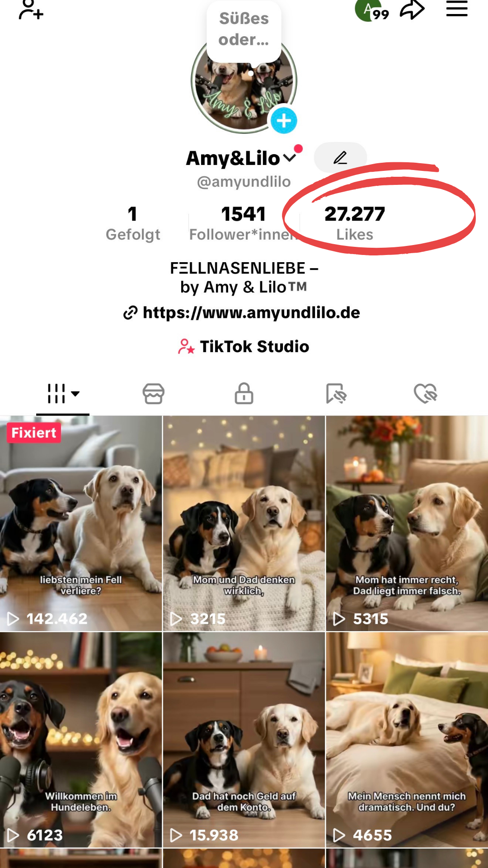Open the account badge showing 99
Image resolution: width=488 pixels, height=868 pixels.
point(372,11)
